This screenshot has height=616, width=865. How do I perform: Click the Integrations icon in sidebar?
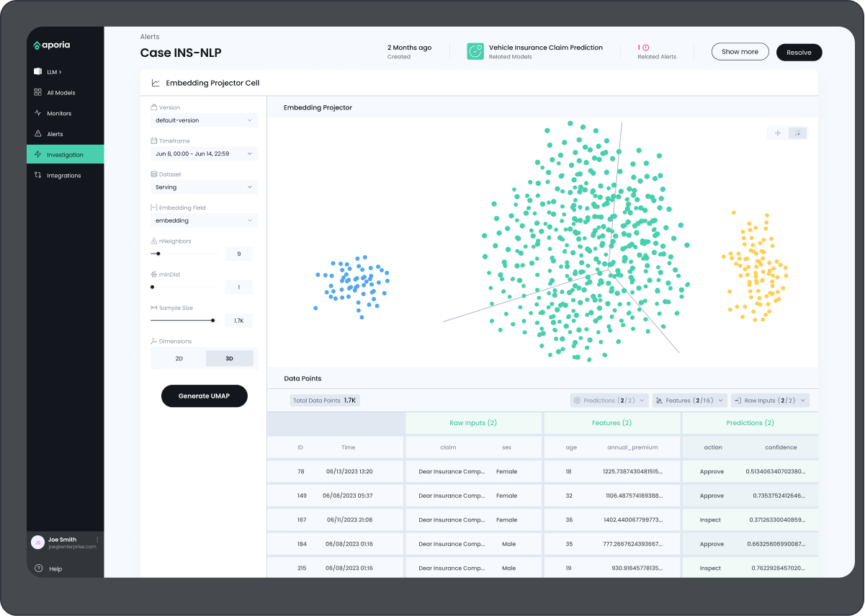click(x=38, y=175)
